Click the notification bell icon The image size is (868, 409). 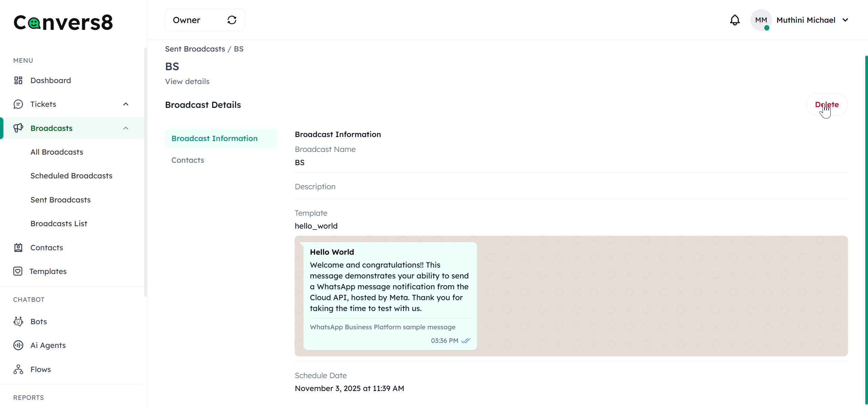coord(734,20)
